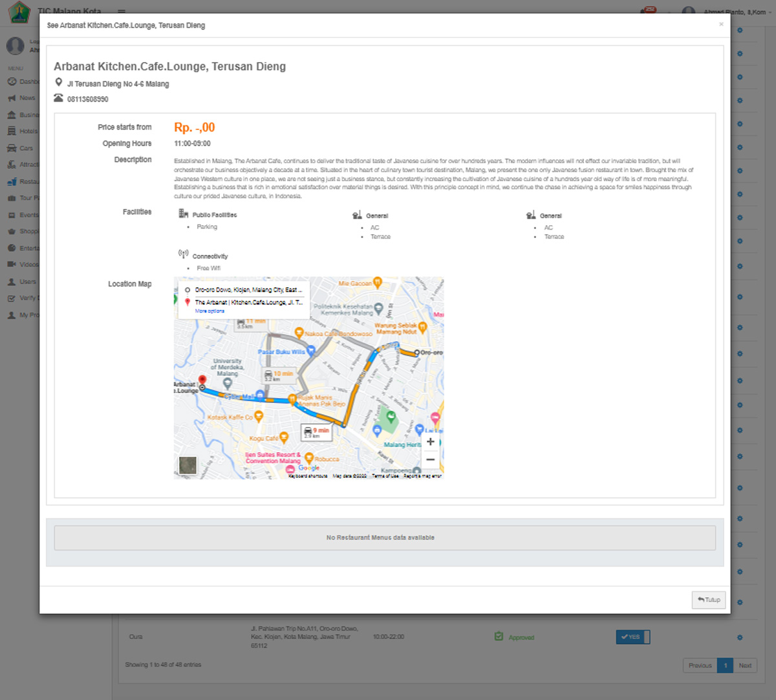Zoom out on the location map
The height and width of the screenshot is (700, 776).
(x=430, y=459)
